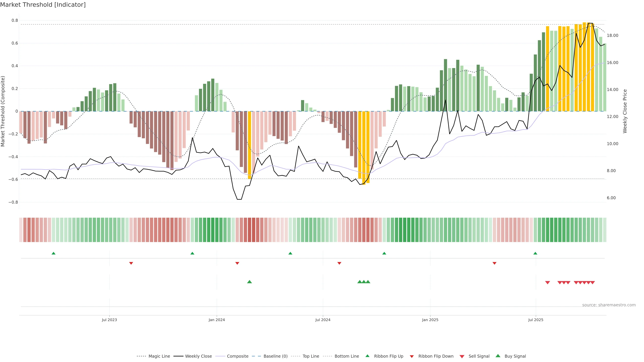Click the source: sharemaestro.com text
This screenshot has height=362, width=644.
(x=609, y=305)
